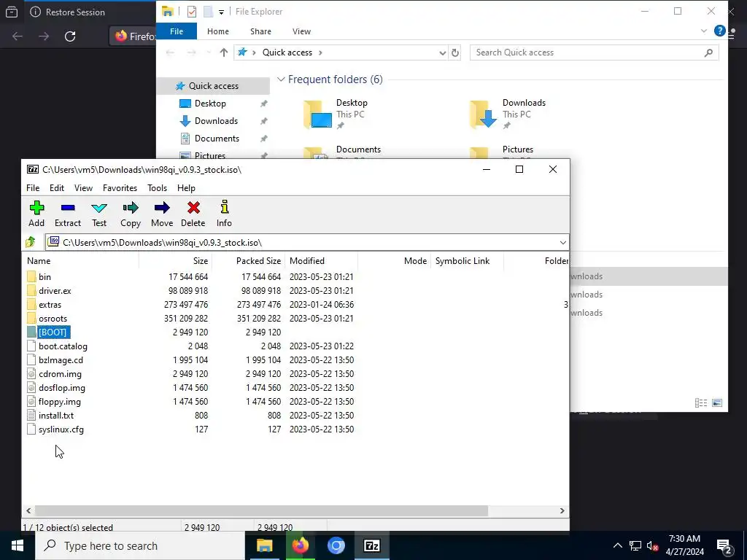Expand the 7-Zip address path dropdown
The height and width of the screenshot is (560, 747).
[x=562, y=242]
